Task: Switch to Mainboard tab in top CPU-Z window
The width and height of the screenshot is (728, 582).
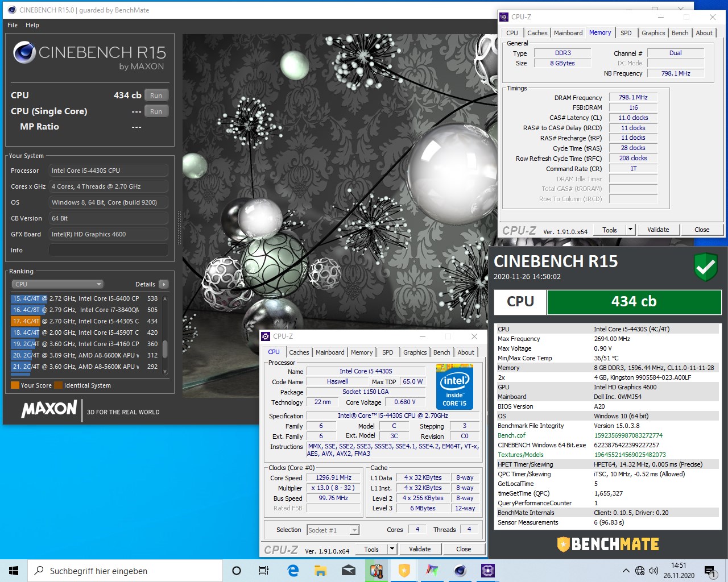Action: click(x=568, y=33)
